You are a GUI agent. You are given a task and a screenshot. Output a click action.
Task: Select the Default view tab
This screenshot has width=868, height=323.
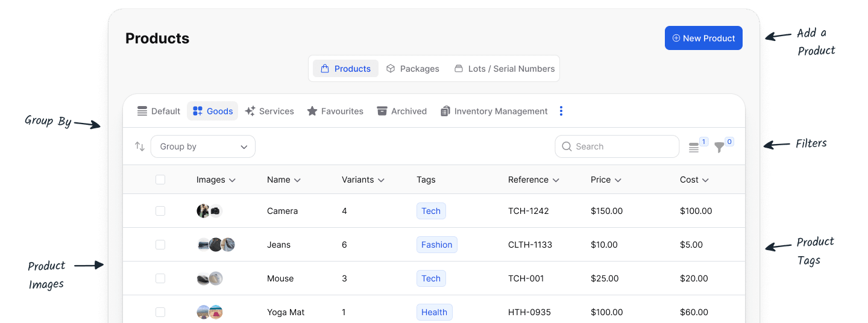pos(159,111)
